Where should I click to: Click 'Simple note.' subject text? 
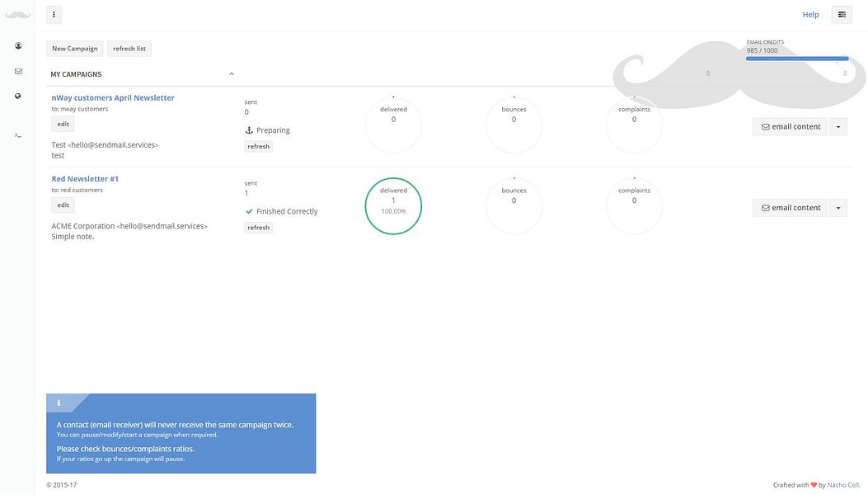[73, 237]
